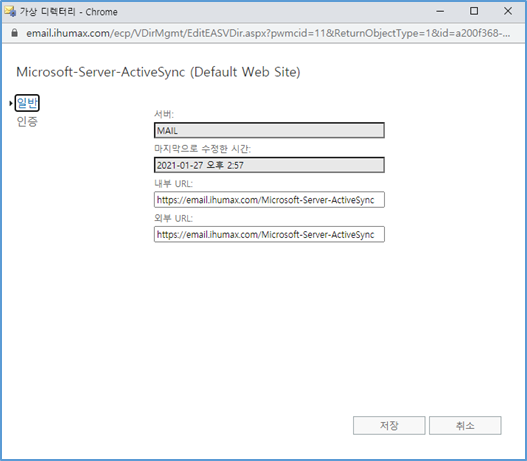527x461 pixels.
Task: Click the lock icon in the address bar
Action: click(14, 33)
